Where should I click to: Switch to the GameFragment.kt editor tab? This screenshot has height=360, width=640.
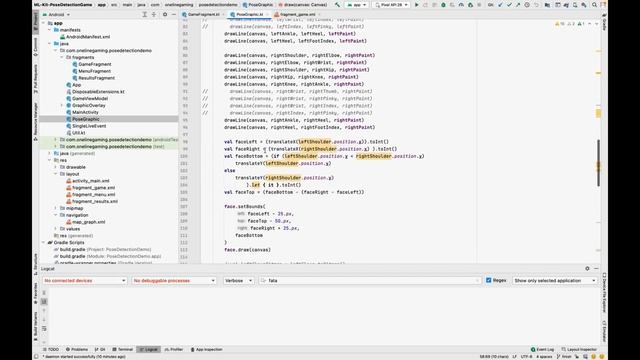click(203, 14)
